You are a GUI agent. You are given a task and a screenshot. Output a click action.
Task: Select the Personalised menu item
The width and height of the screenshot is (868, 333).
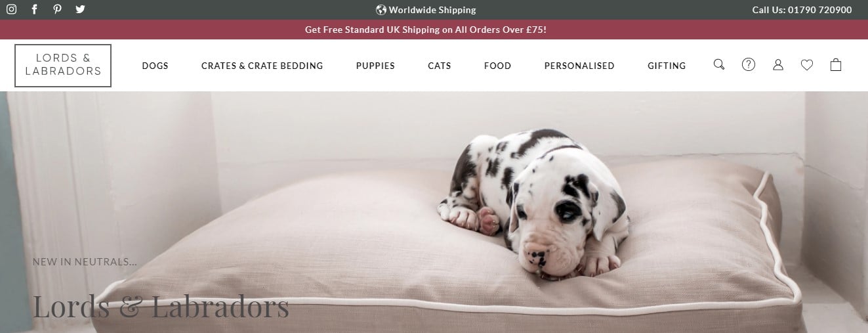[x=579, y=66]
